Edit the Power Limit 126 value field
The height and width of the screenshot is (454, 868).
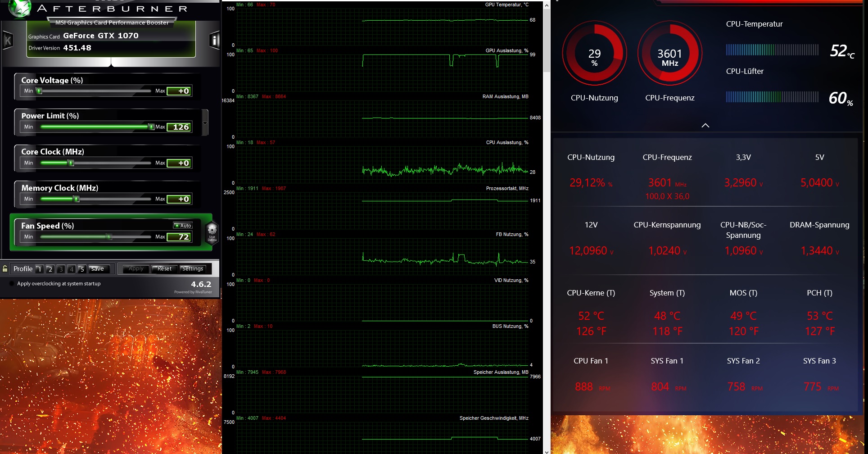tap(179, 127)
